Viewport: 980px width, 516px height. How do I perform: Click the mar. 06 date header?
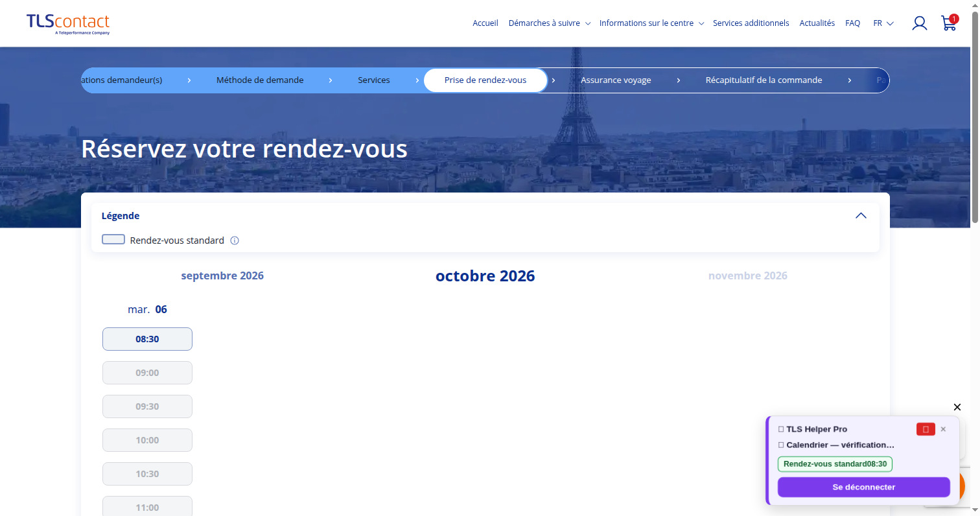[x=147, y=309]
